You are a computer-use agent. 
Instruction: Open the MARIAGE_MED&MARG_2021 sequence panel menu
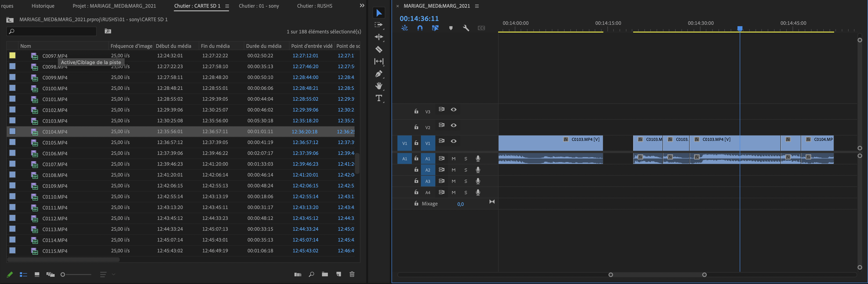click(x=477, y=6)
